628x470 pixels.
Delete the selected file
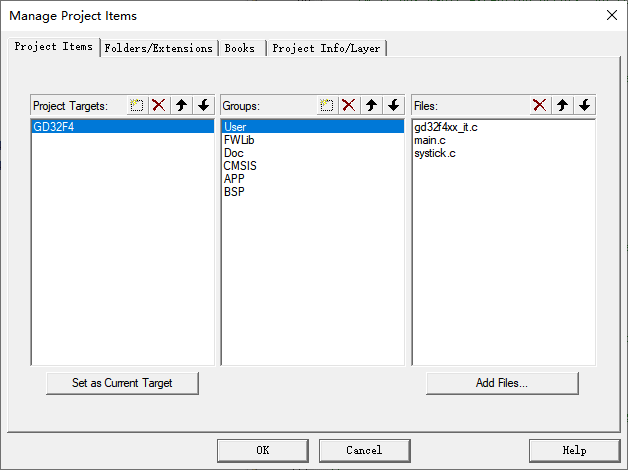tap(540, 105)
